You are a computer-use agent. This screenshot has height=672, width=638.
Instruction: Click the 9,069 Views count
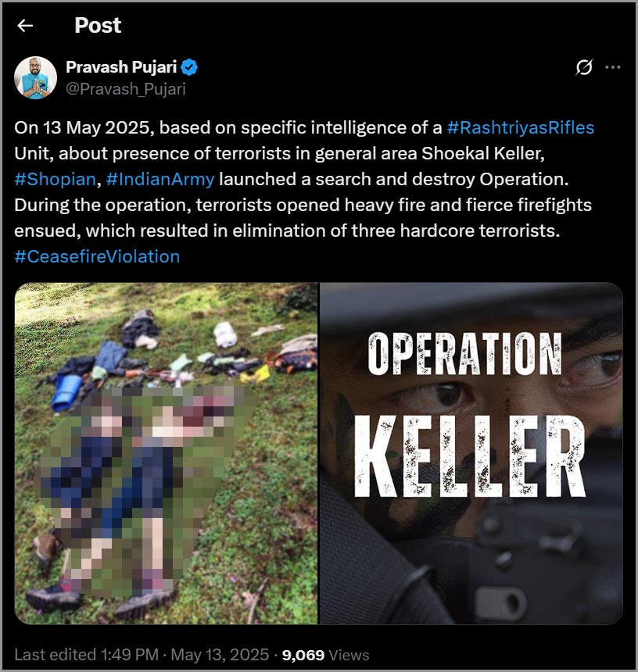point(325,655)
